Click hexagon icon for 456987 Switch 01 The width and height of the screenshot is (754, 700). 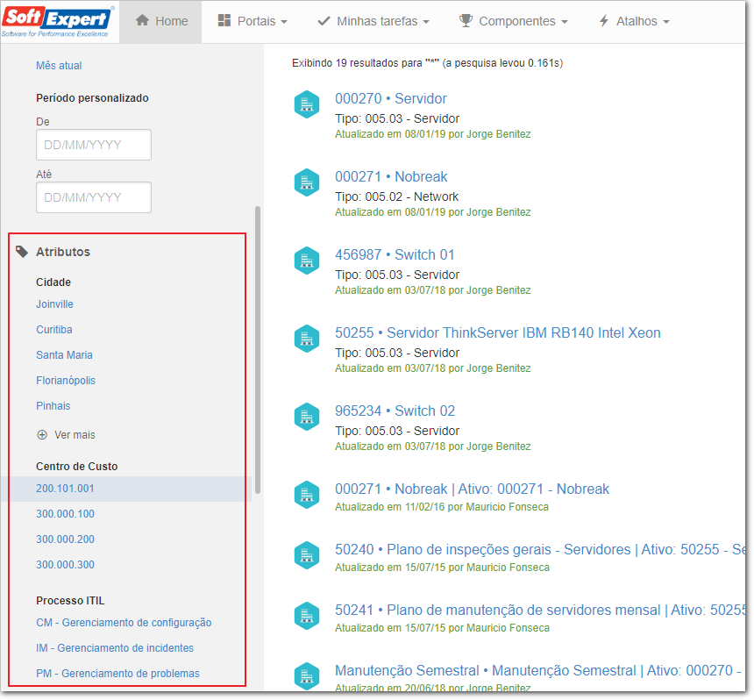[x=307, y=261]
